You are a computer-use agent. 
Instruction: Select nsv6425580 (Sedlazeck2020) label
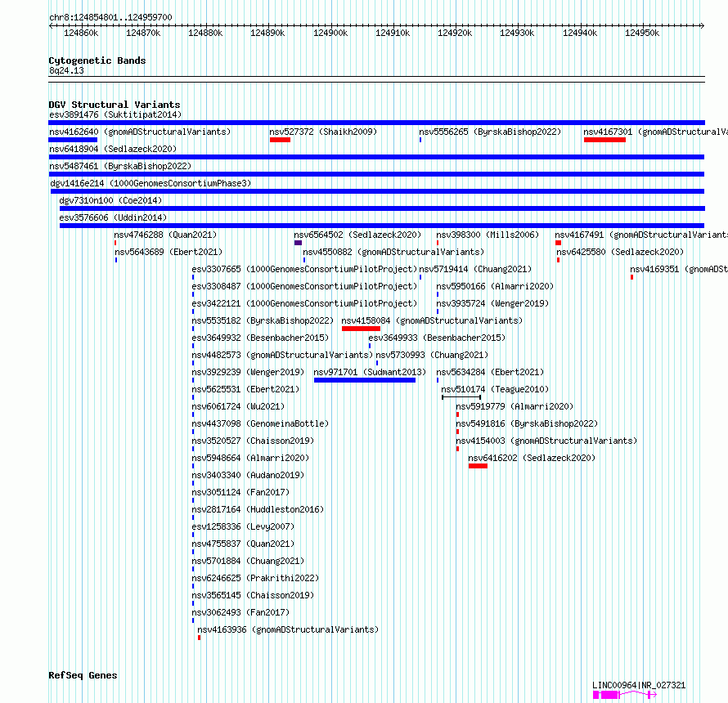click(x=620, y=252)
